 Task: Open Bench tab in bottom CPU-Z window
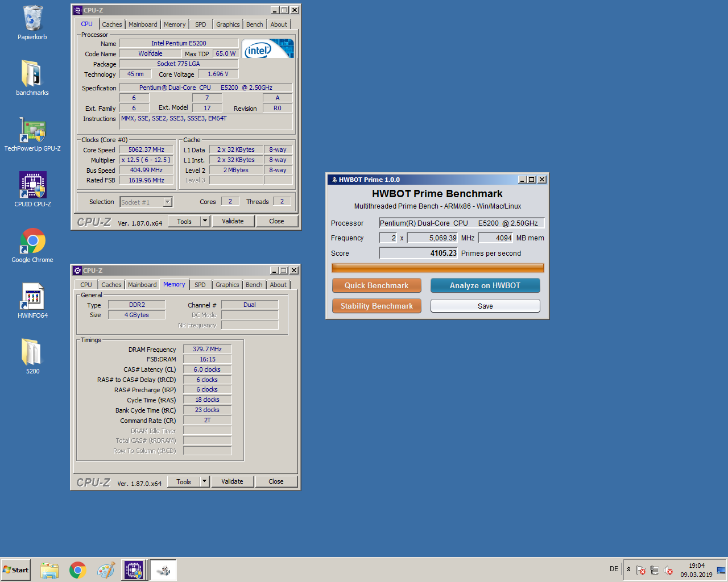point(254,285)
